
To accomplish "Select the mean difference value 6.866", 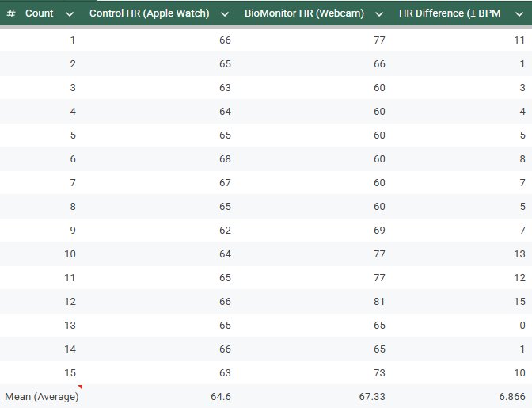I will click(x=512, y=396).
